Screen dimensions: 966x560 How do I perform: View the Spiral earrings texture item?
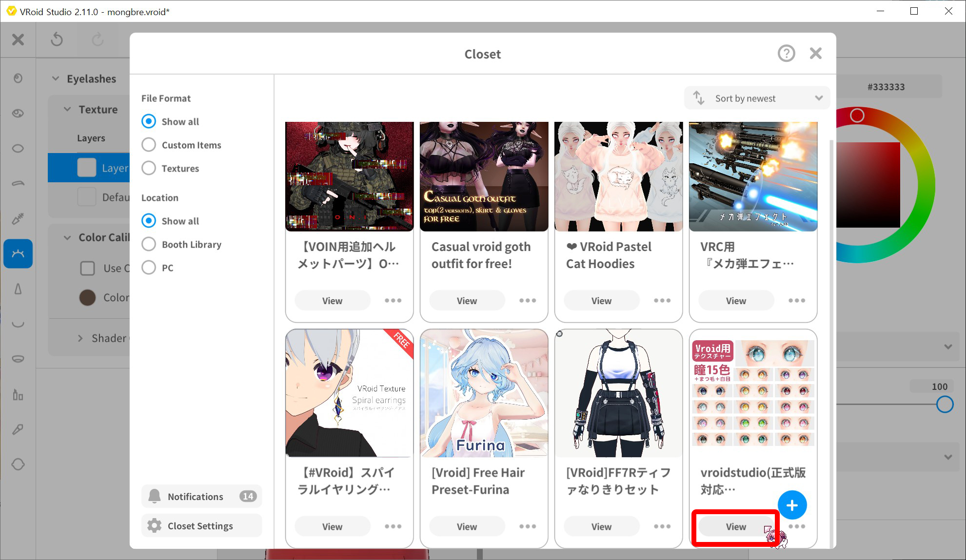pos(332,526)
